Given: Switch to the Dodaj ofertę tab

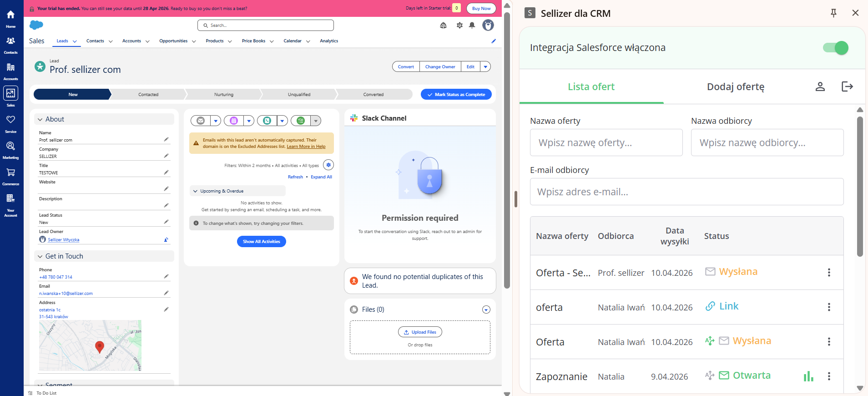Looking at the screenshot, I should pos(735,86).
